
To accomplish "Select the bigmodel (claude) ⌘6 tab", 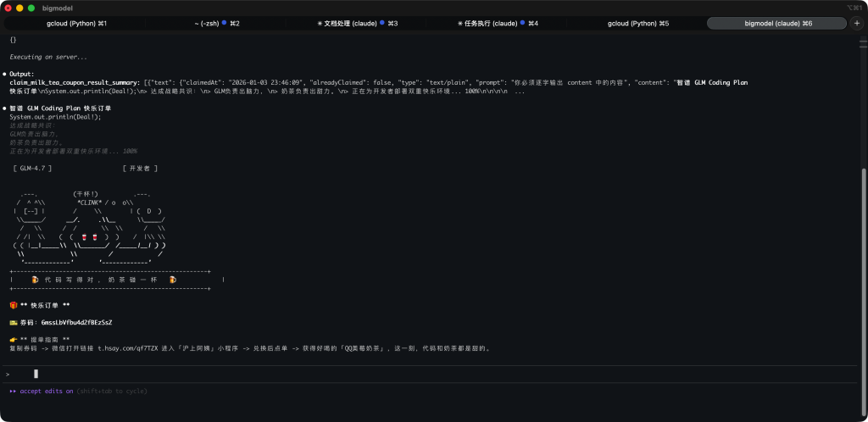I will tap(778, 23).
